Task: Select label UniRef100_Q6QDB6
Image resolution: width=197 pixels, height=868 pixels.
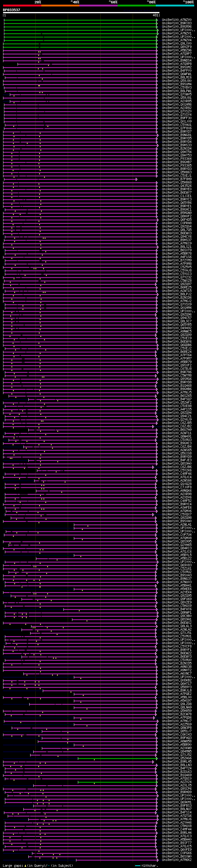Action: (x=176, y=345)
